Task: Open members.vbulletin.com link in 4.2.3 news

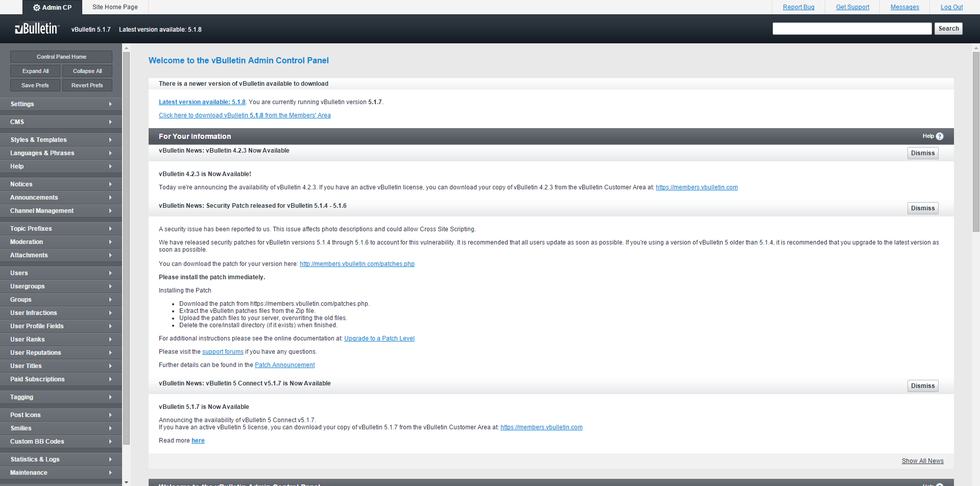Action: tap(697, 187)
